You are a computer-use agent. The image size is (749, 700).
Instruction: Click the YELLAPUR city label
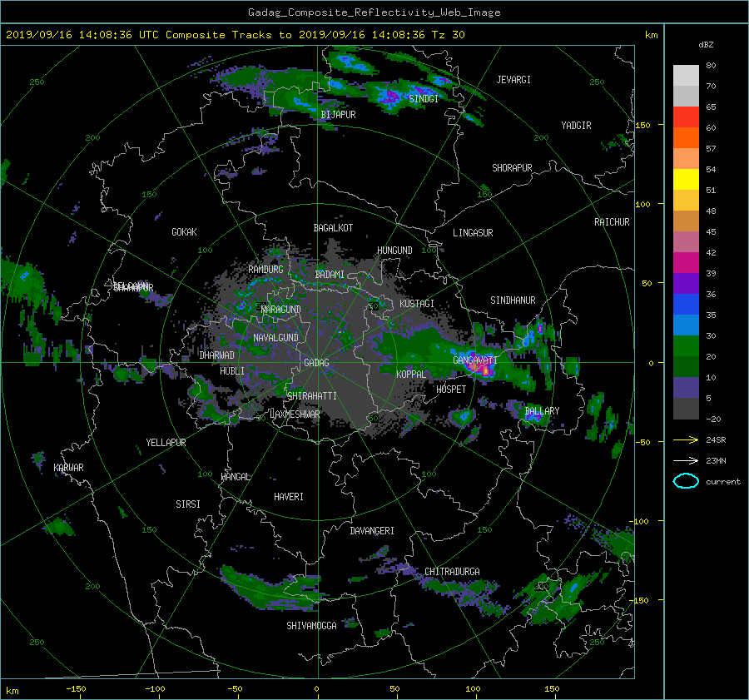click(x=166, y=443)
